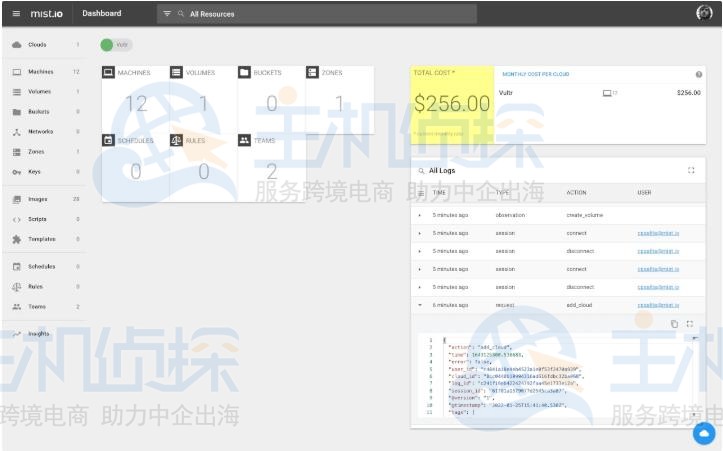Open the hamburger menu
Screen dimensions: 723x451
tap(16, 13)
